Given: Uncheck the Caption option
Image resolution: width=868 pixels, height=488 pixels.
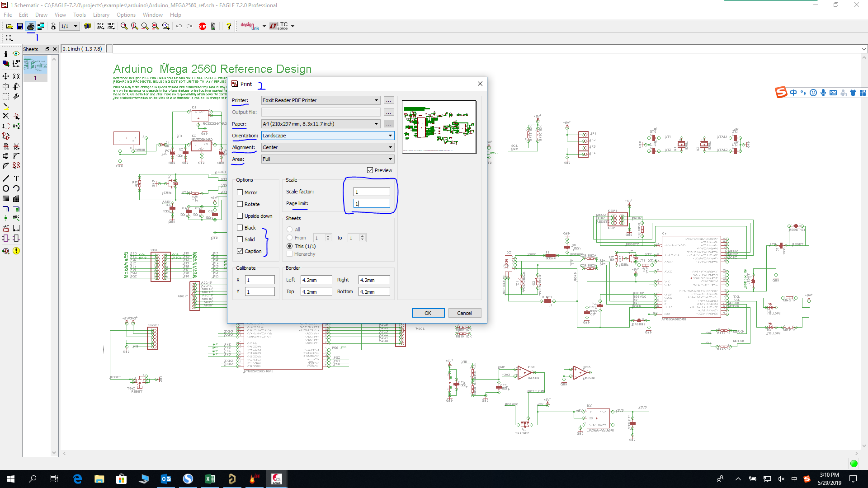Looking at the screenshot, I should pos(249,251).
